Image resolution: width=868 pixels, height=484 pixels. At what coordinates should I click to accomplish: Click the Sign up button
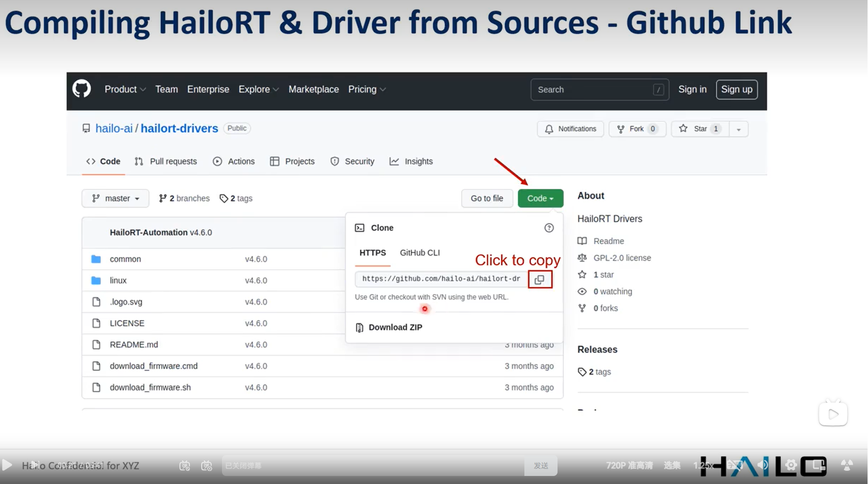click(x=737, y=89)
